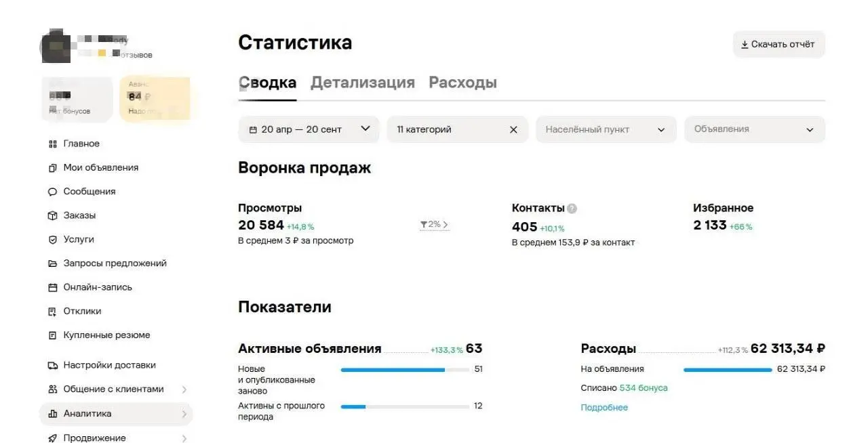Click the Общение с клиентами people icon

[53, 389]
